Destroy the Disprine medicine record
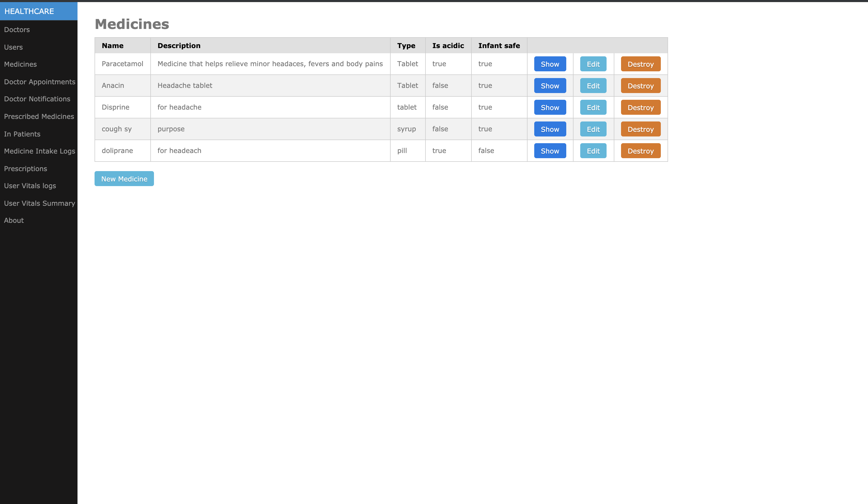 (640, 108)
